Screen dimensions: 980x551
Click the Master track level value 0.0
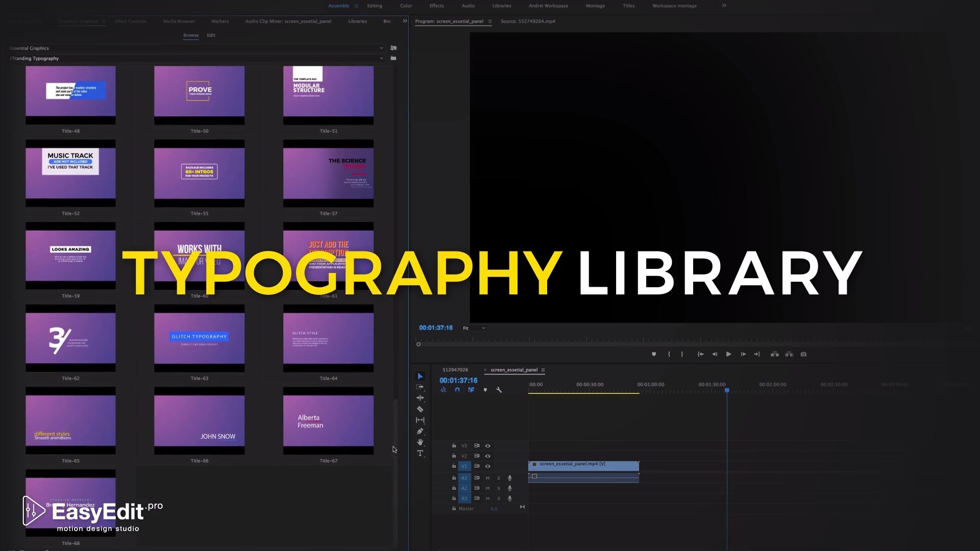click(x=494, y=509)
